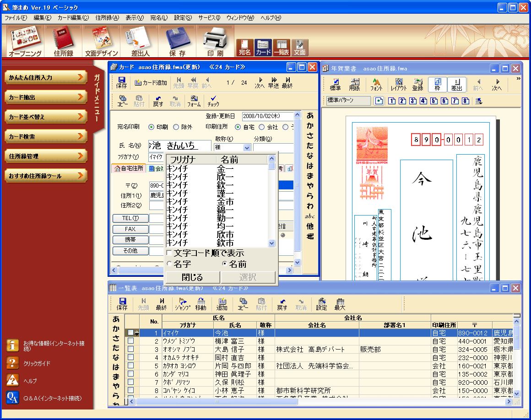
Task: Toggle 差出 icon in 年賀葉書 window
Action: 456,85
